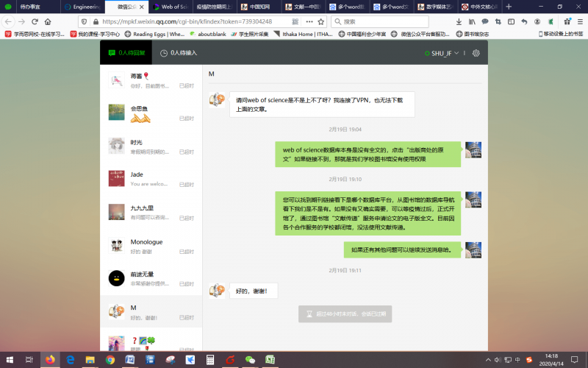
Task: Switch to the 中外文核心 tab
Action: click(480, 7)
